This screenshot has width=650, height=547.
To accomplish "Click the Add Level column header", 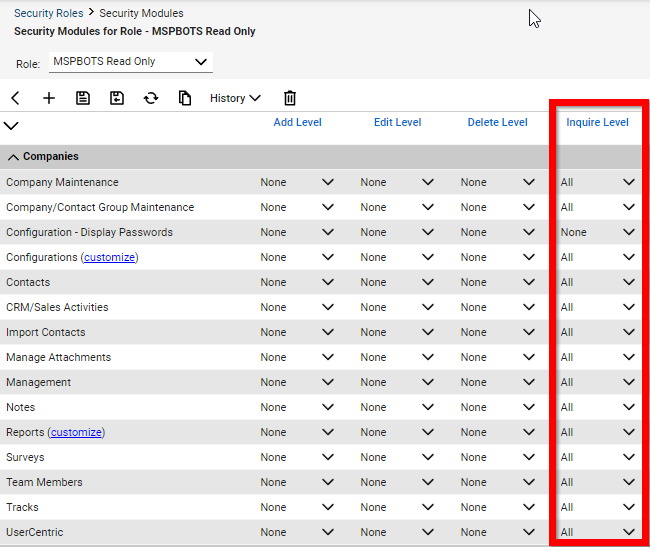I will tap(297, 122).
